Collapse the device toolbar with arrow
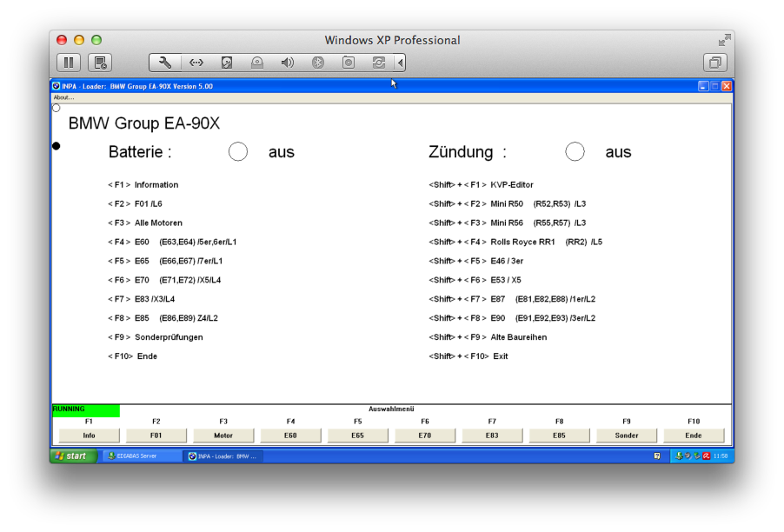This screenshot has height=532, width=784. (400, 63)
